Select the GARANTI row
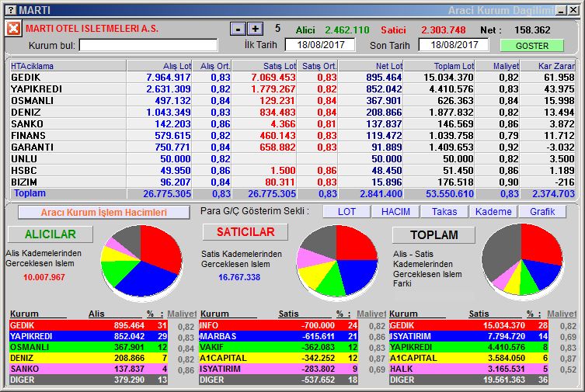This screenshot has width=585, height=392. [292, 147]
